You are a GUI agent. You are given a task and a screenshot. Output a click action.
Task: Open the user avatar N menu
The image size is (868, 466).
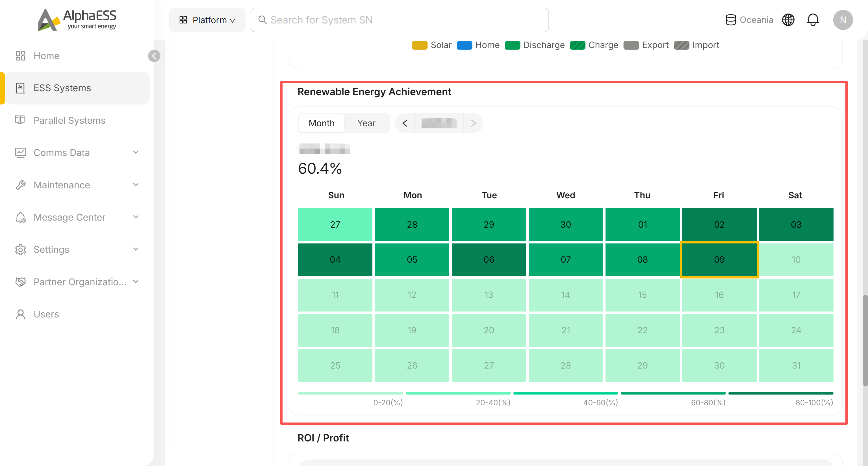[843, 20]
